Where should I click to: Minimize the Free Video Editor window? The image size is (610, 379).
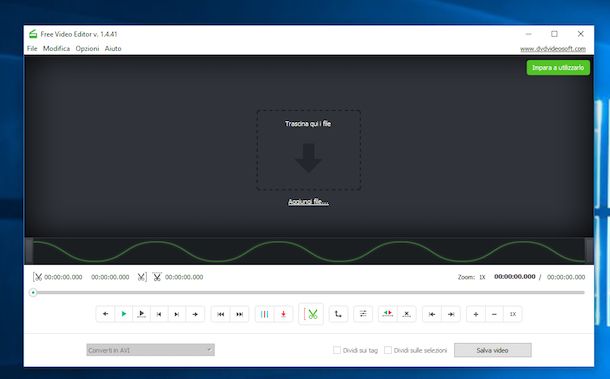point(528,34)
